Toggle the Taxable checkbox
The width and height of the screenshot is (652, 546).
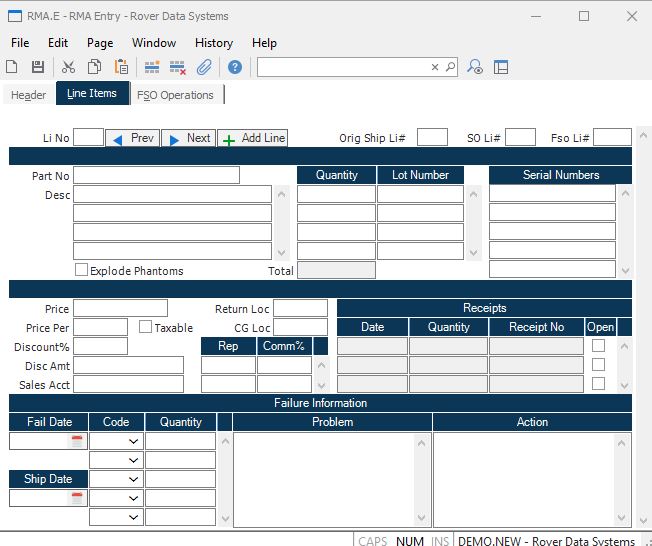(x=146, y=327)
